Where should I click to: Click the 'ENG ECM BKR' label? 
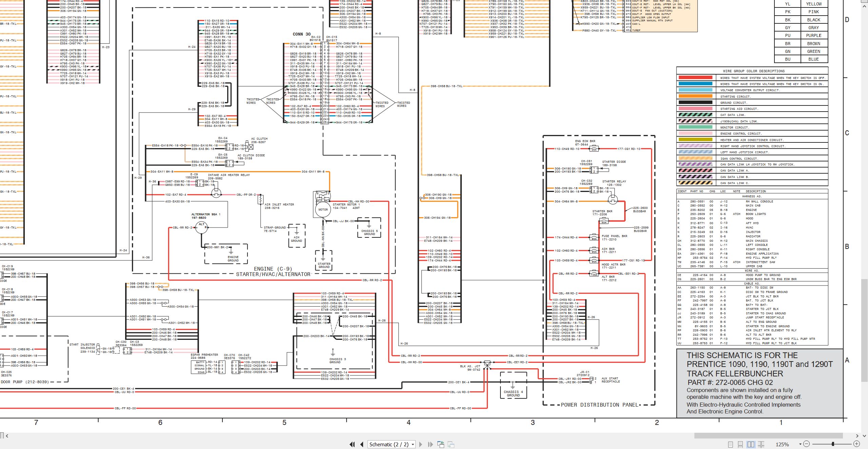point(585,141)
